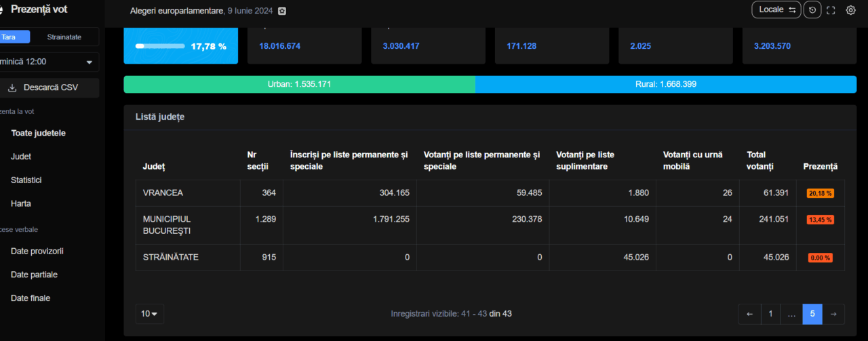
Task: Open settings with the gear icon
Action: coord(850,10)
